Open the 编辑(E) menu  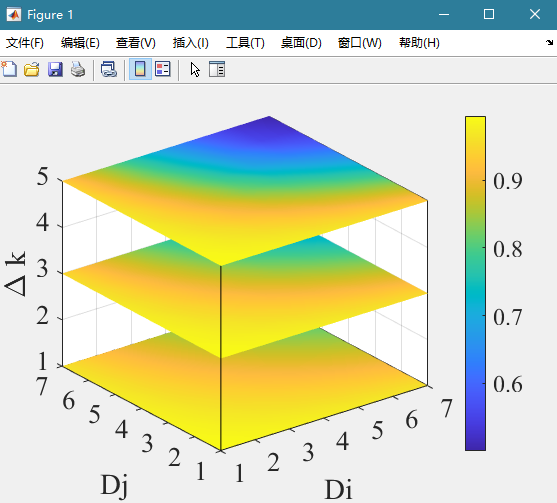(80, 43)
